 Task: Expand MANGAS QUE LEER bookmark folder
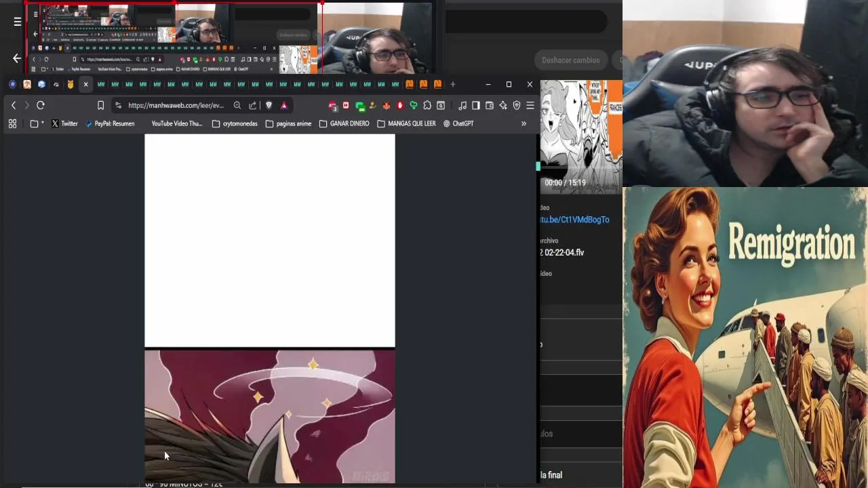[406, 123]
